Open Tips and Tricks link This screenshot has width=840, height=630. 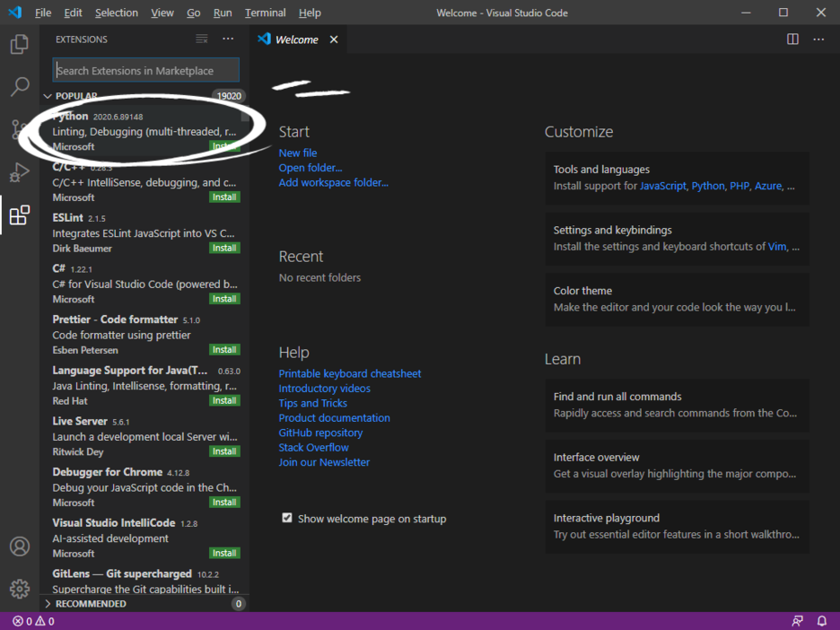coord(313,403)
